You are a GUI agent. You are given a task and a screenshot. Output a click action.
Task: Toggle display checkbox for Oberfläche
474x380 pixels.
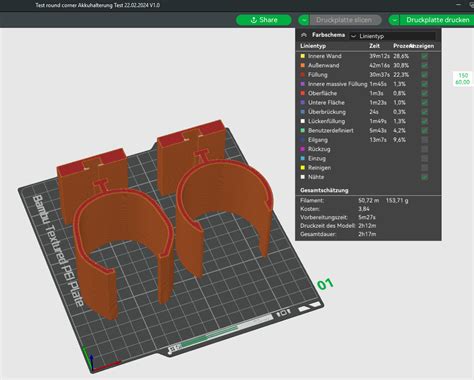[424, 93]
